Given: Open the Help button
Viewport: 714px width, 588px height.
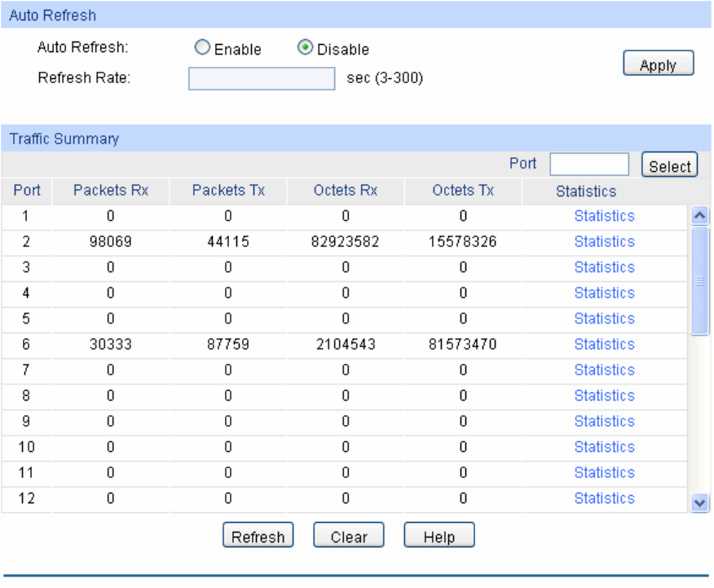Looking at the screenshot, I should click(439, 537).
